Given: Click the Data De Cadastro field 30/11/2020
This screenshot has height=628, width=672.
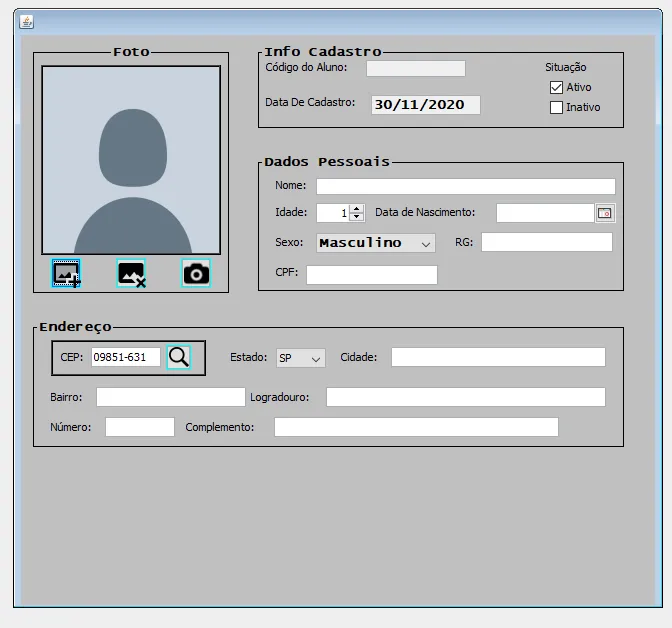Looking at the screenshot, I should point(426,105).
